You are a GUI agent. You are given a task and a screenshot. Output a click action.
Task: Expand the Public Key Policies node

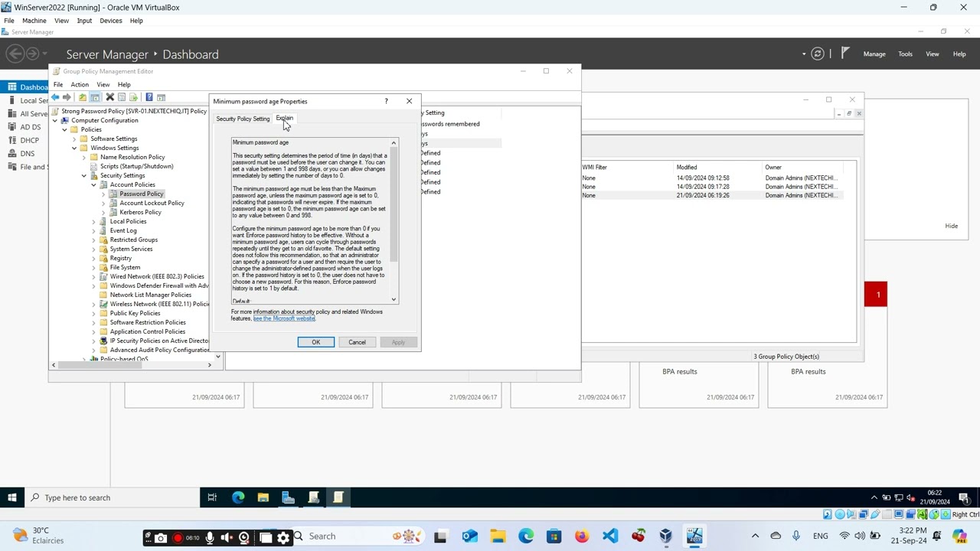(x=93, y=313)
